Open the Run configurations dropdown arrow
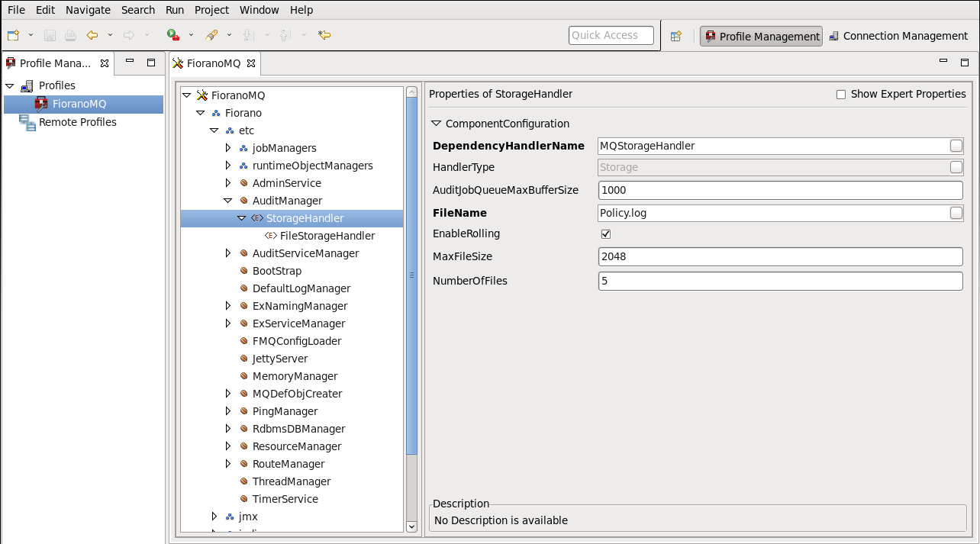980x544 pixels. [x=191, y=35]
